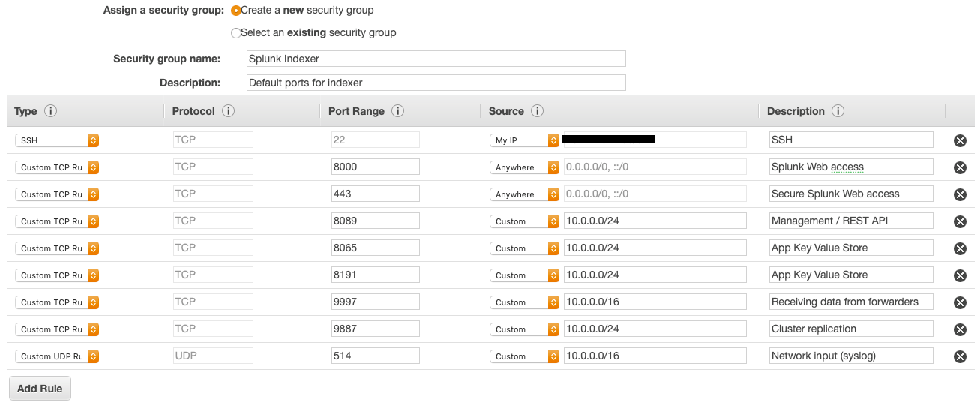
Task: Open the Type dropdown for port 8191 rule
Action: 57,275
